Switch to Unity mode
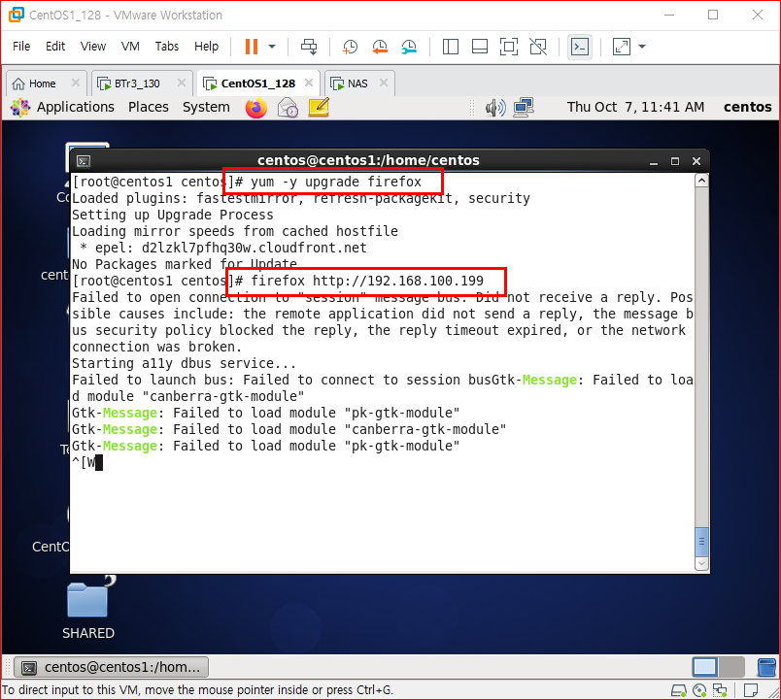Image resolution: width=781 pixels, height=700 pixels. 538,47
